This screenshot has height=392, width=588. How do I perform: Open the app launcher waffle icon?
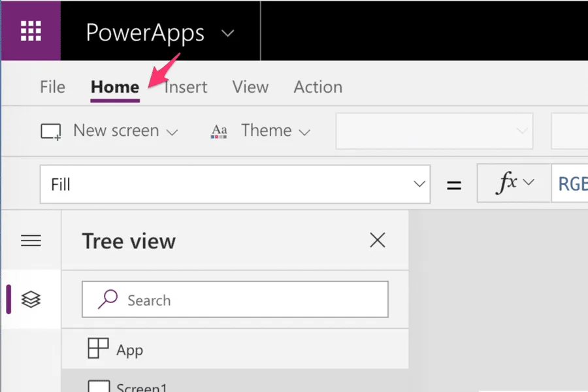31,31
